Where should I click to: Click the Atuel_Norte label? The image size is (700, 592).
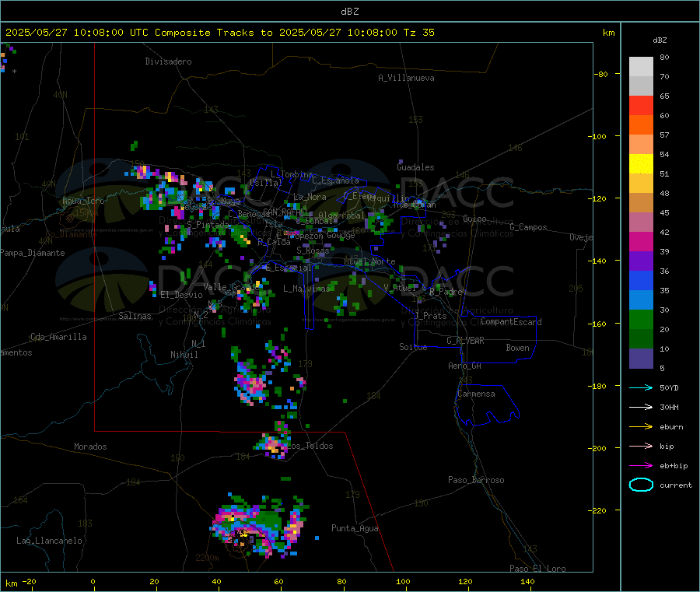click(x=369, y=261)
